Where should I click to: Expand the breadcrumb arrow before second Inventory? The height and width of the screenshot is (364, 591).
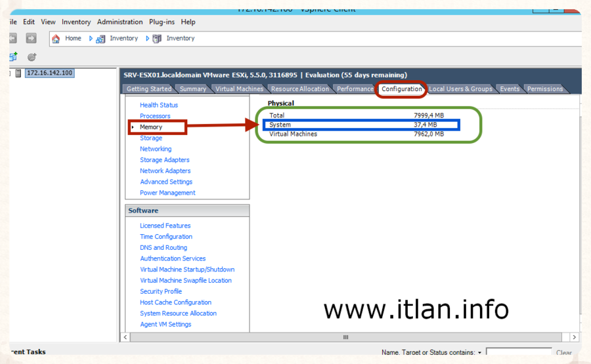point(148,39)
